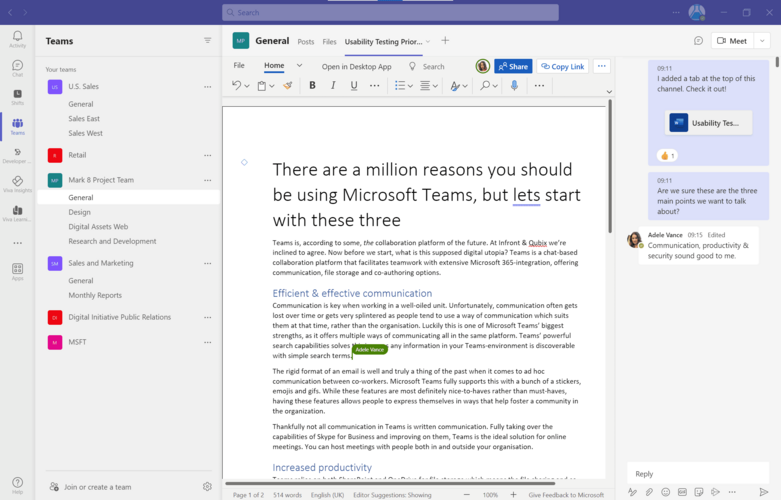Click the Undo button in Word toolbar
781x500 pixels.
(x=237, y=86)
